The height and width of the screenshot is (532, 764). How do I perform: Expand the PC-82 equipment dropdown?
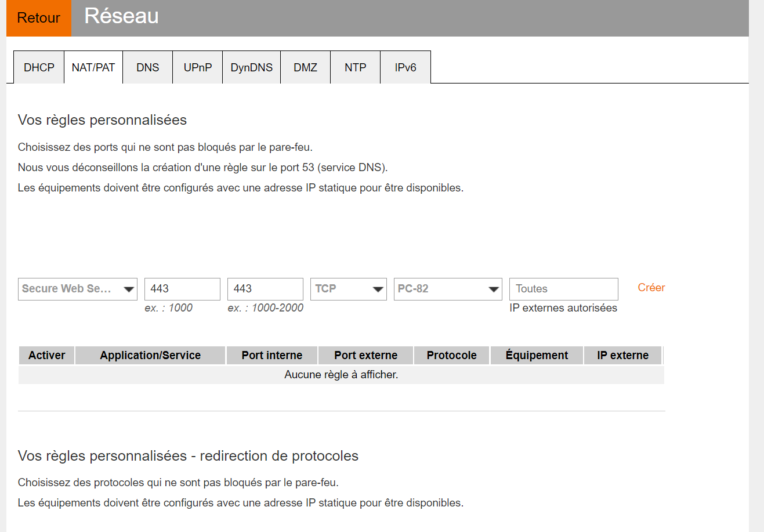[x=447, y=289]
